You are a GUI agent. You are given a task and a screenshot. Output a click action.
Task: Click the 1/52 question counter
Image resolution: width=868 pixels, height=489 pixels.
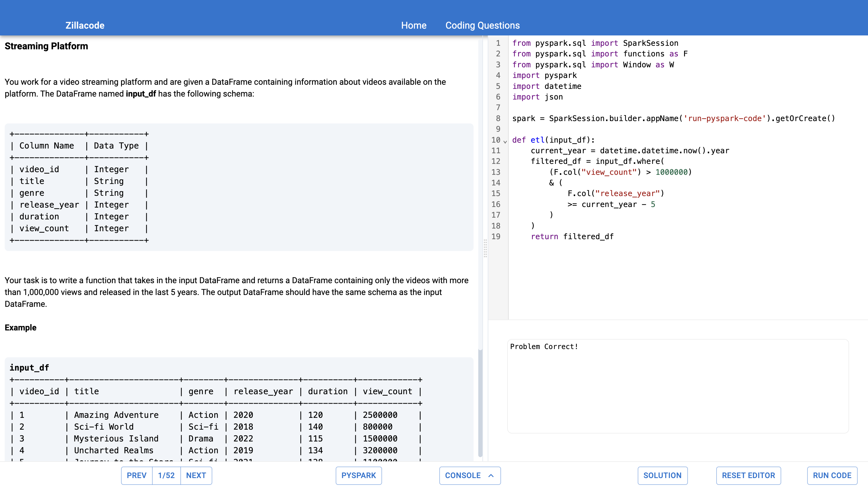coord(166,475)
